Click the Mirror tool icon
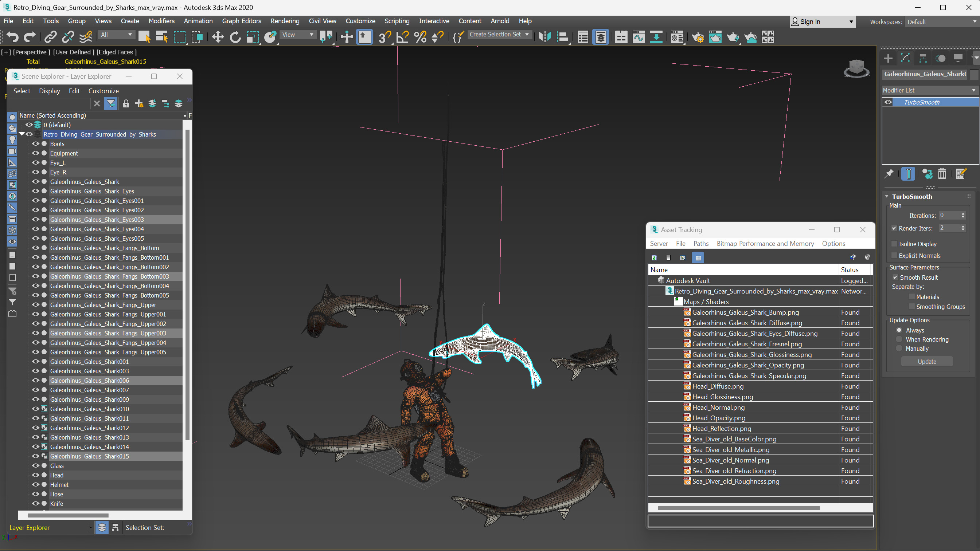The width and height of the screenshot is (980, 551). click(x=545, y=37)
